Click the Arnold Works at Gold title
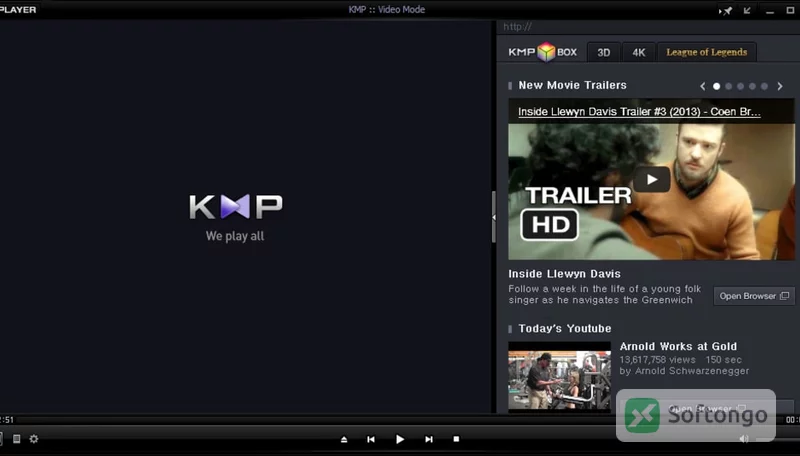Viewport: 800px width, 456px height. (678, 346)
